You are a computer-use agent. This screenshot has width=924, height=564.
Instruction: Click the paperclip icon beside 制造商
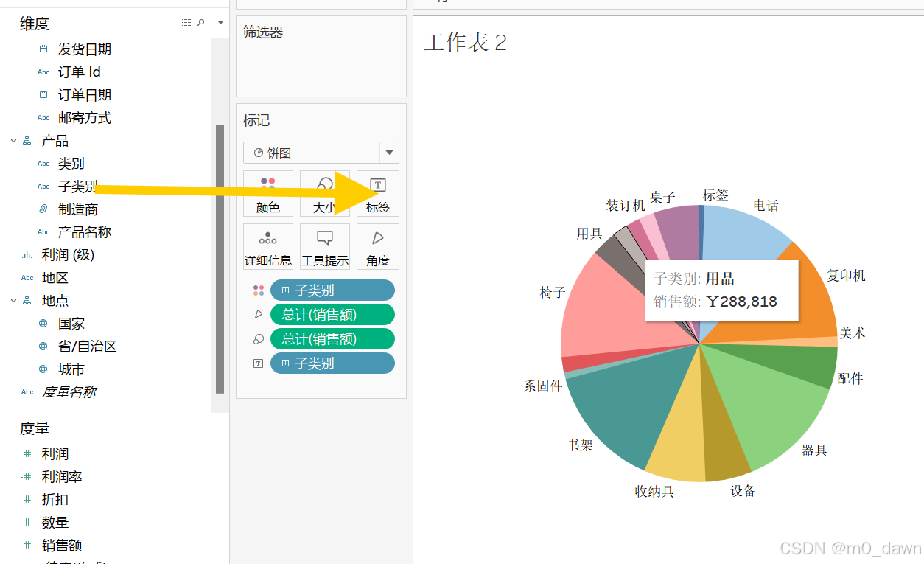coord(43,209)
